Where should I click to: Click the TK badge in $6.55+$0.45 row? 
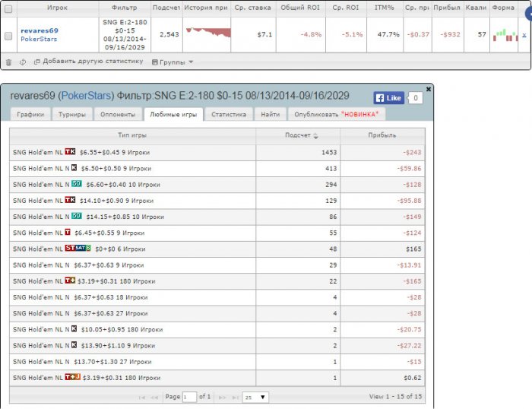[x=70, y=152]
